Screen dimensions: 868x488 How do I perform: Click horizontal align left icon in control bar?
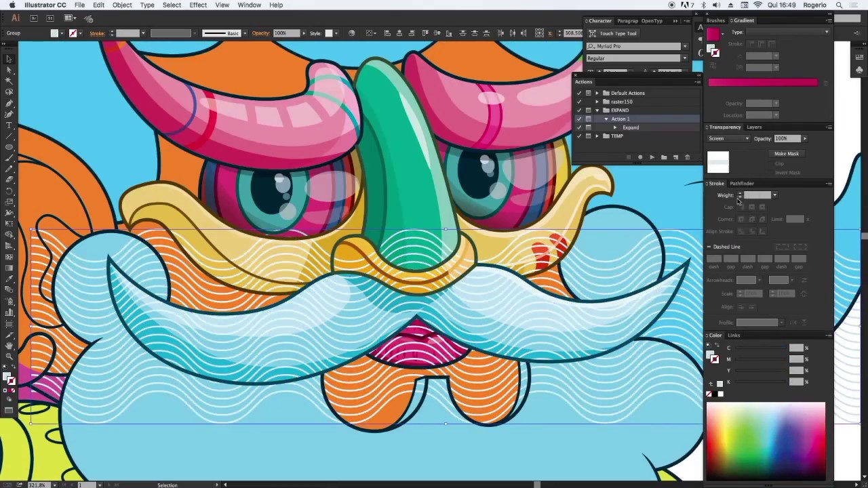pyautogui.click(x=387, y=33)
